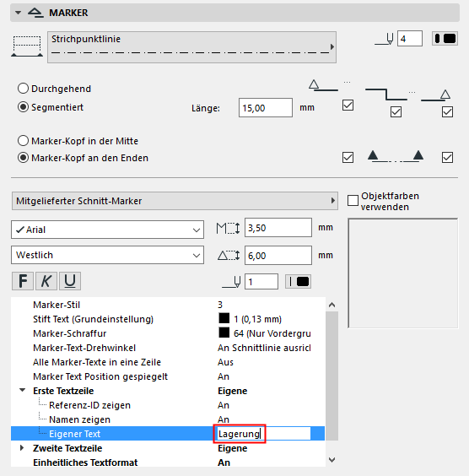Screen dimensions: 469x476
Task: Select the Durchgehend radio option
Action: click(23, 89)
